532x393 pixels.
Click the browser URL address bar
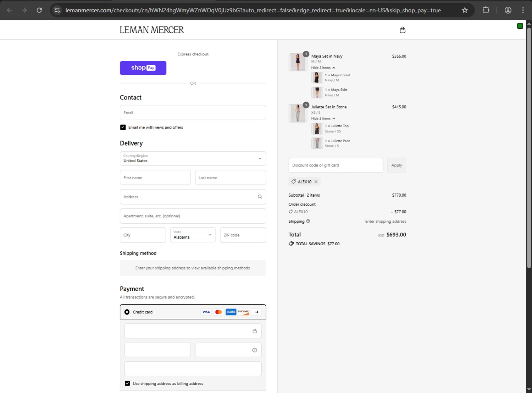click(x=253, y=10)
